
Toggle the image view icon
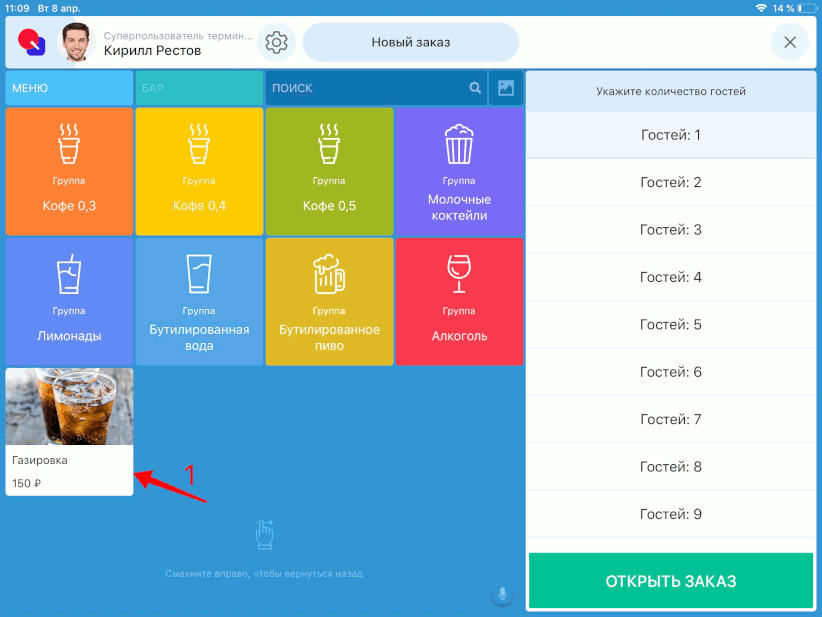pyautogui.click(x=506, y=88)
